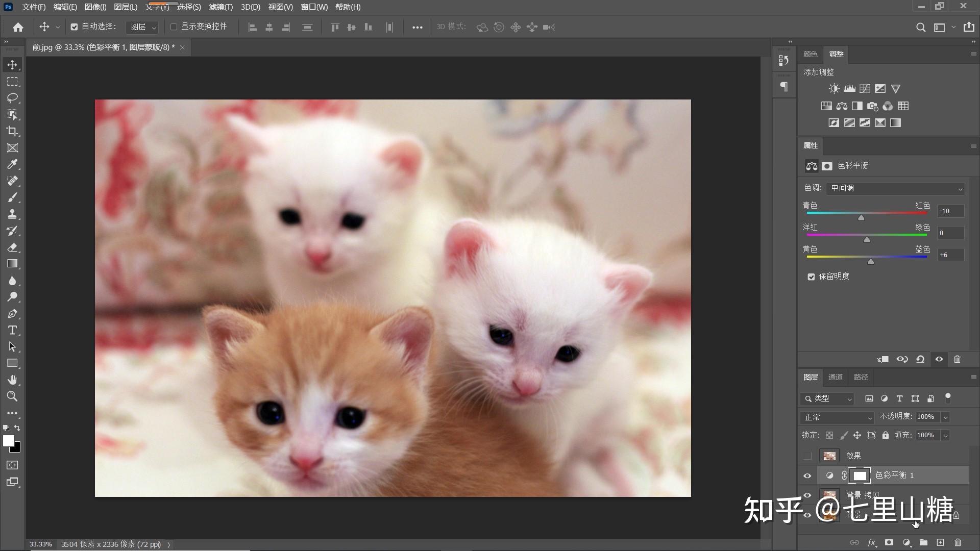
Task: Toggle the layer filter switch
Action: click(x=948, y=397)
